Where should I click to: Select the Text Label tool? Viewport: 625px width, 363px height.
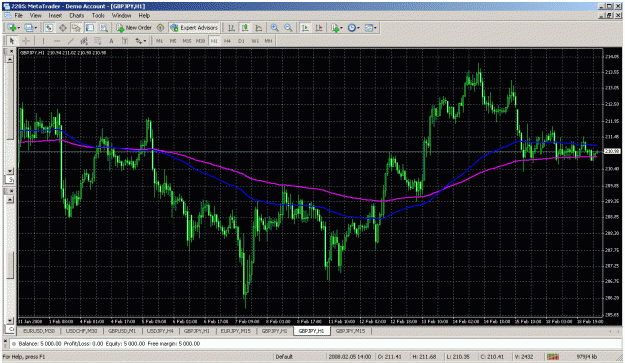tap(125, 41)
